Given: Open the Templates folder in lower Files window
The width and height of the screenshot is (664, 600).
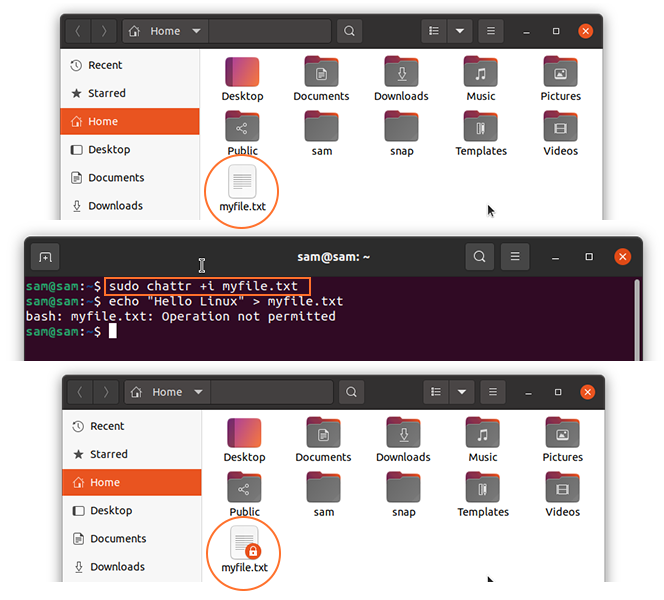Looking at the screenshot, I should coord(483,494).
